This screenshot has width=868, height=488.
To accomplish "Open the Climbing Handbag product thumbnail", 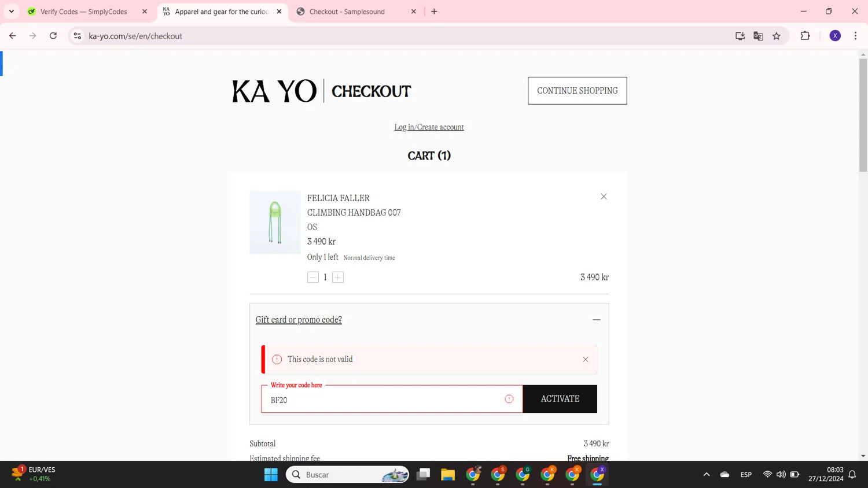I will coord(275,223).
